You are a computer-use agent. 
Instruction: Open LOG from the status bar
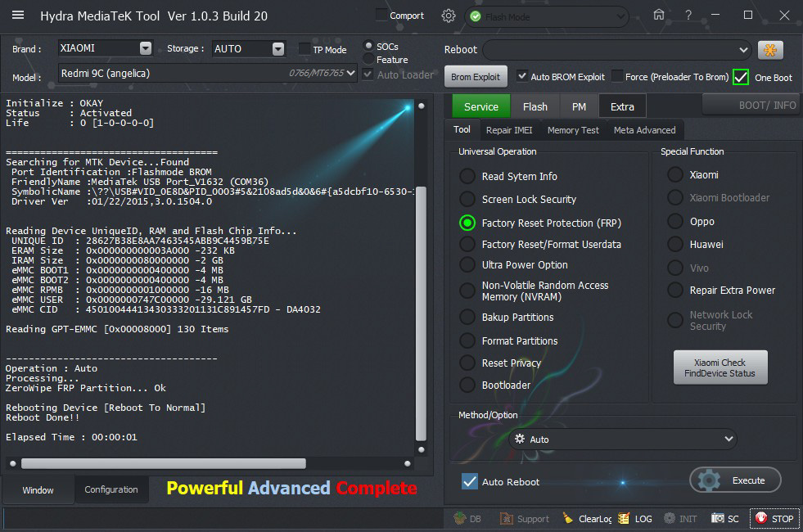[x=635, y=519]
